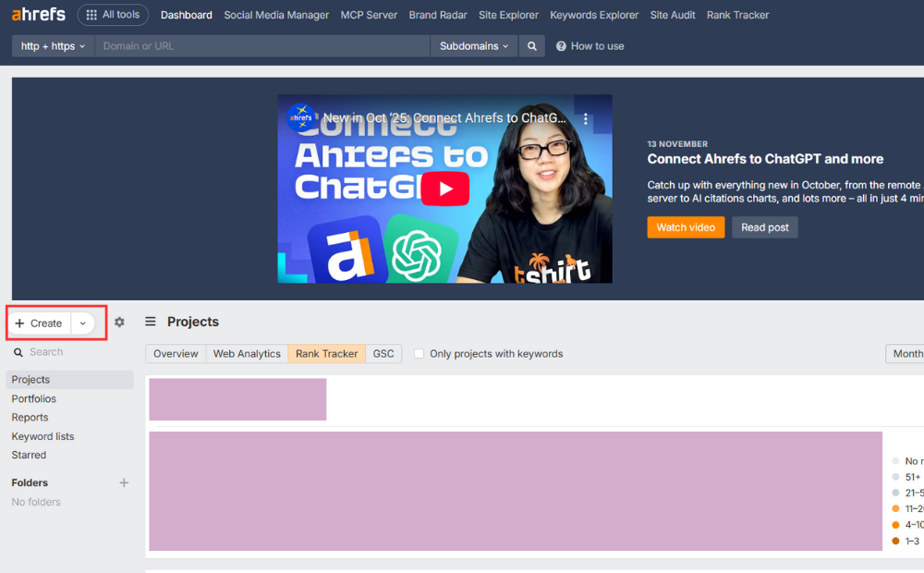924x573 pixels.
Task: Expand the Create button dropdown arrow
Action: point(83,323)
